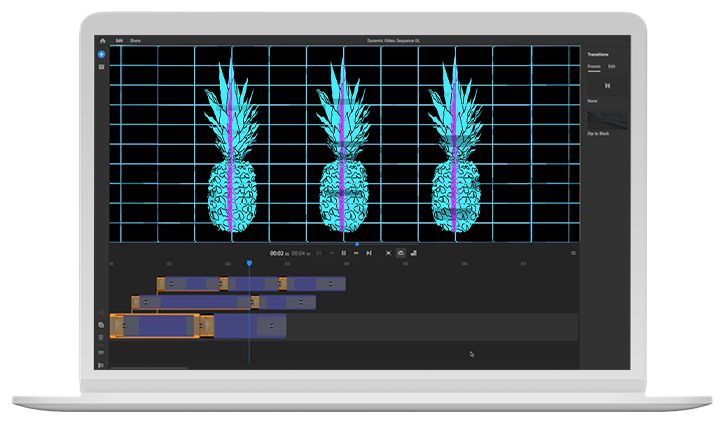Screen dimensions: 720x425
Task: Pause playback in the transport controls
Action: pos(343,253)
